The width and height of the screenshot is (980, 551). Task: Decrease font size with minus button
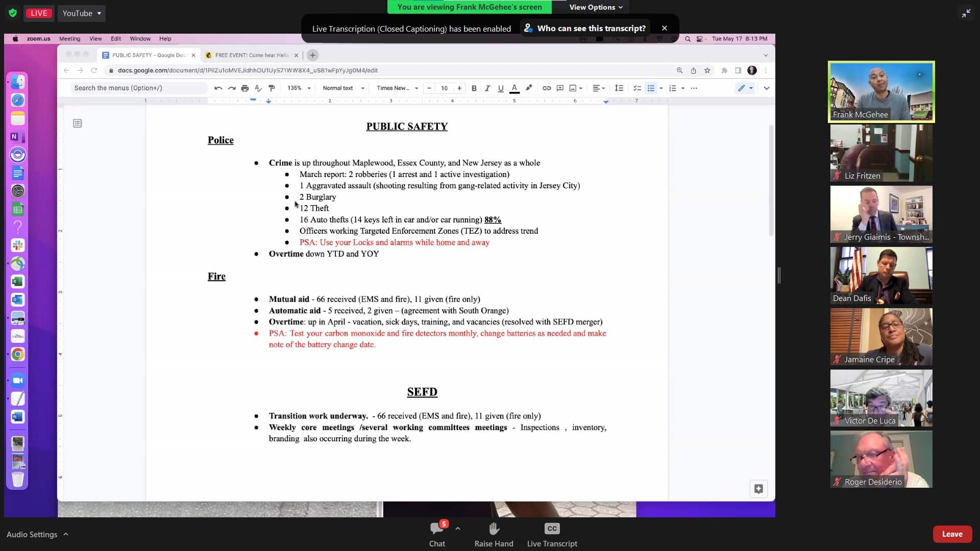[x=429, y=88]
